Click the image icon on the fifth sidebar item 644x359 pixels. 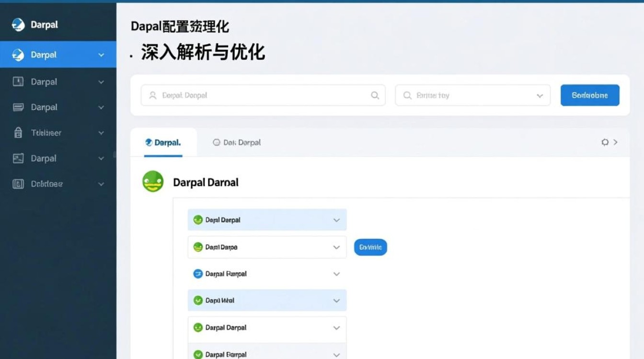(17, 158)
